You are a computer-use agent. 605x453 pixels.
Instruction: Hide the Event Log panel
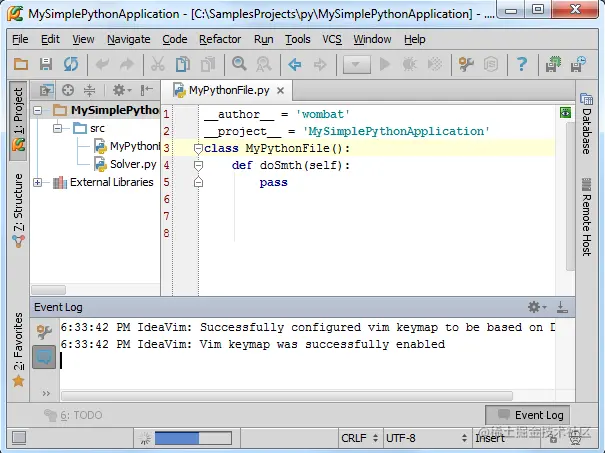(562, 307)
